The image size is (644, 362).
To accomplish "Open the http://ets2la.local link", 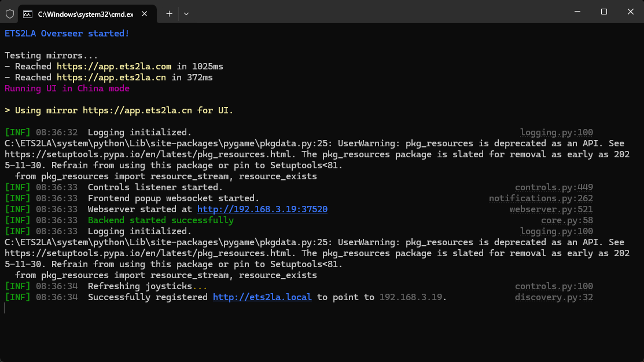I will pos(262,297).
